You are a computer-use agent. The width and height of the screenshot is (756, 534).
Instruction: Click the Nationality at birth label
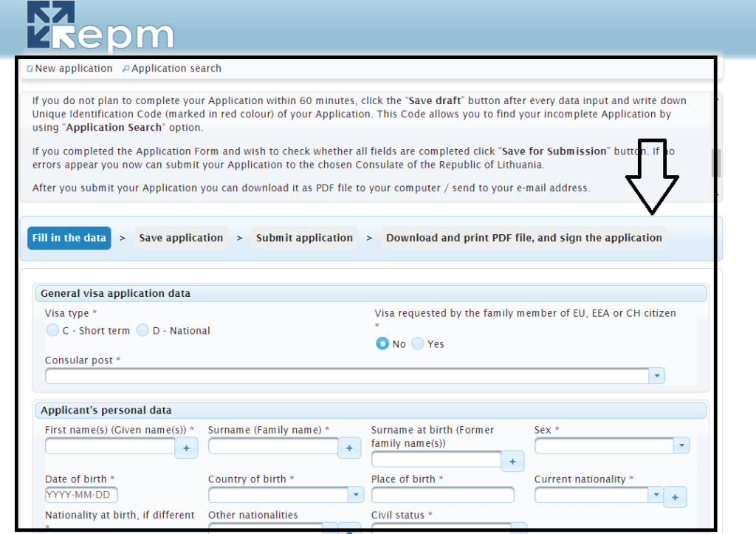coord(120,516)
